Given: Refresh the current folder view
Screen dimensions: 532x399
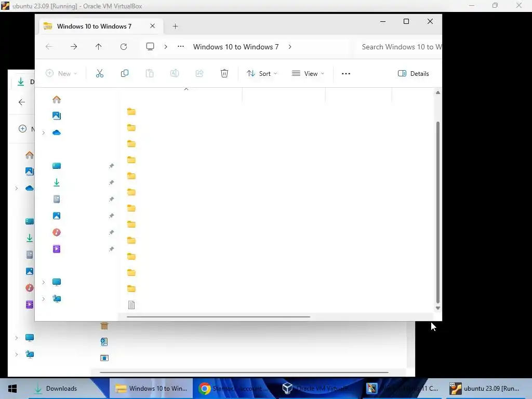Looking at the screenshot, I should (x=124, y=47).
